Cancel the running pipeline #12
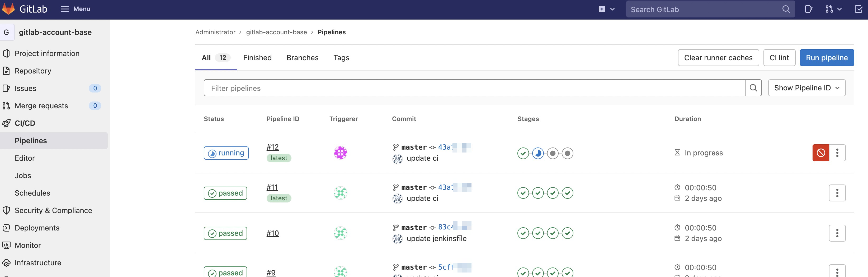The image size is (868, 277). (x=820, y=153)
